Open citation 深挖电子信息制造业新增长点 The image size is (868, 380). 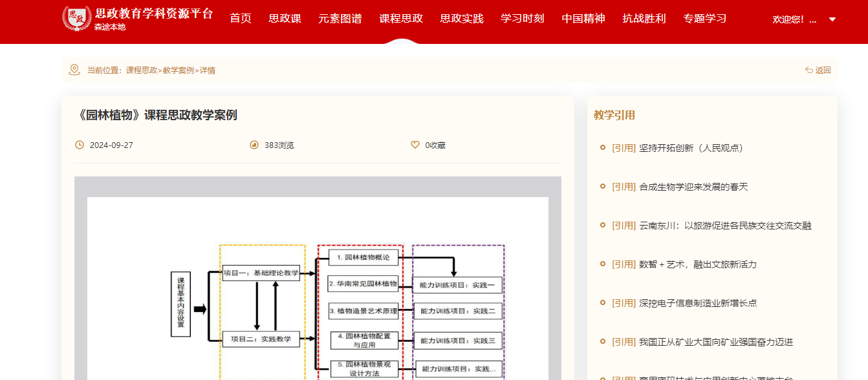(697, 303)
